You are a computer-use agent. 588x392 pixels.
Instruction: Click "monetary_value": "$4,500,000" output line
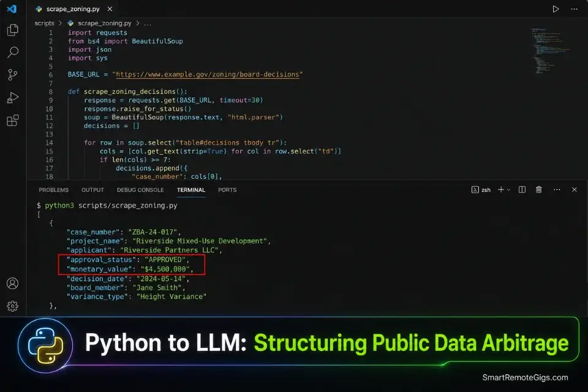tap(130, 269)
